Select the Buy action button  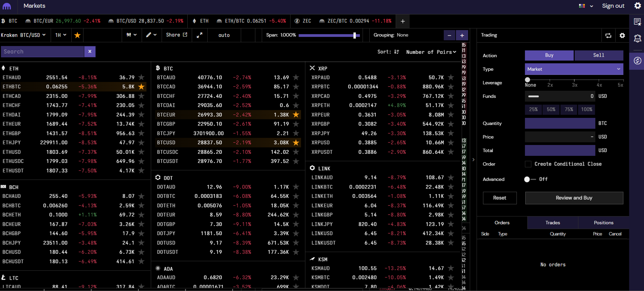(549, 55)
